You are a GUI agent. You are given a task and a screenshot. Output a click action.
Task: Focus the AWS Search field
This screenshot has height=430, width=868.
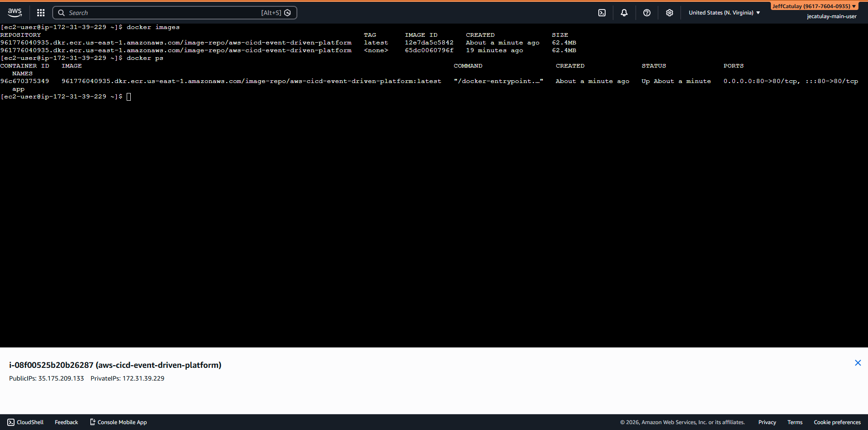(175, 13)
